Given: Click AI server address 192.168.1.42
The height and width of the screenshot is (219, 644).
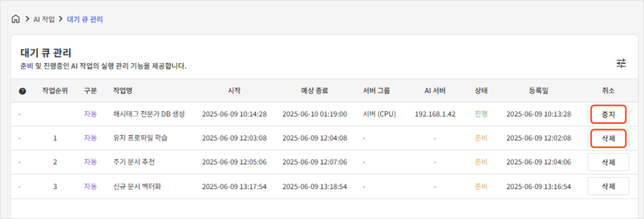Looking at the screenshot, I should pyautogui.click(x=435, y=114).
